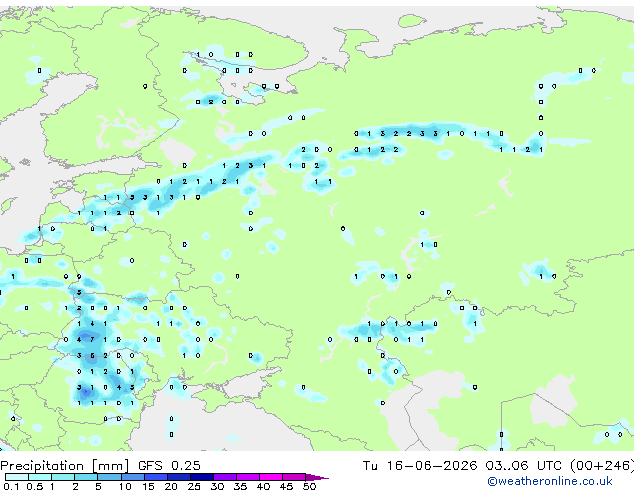
Task: Click the legend label '25'
Action: (194, 486)
